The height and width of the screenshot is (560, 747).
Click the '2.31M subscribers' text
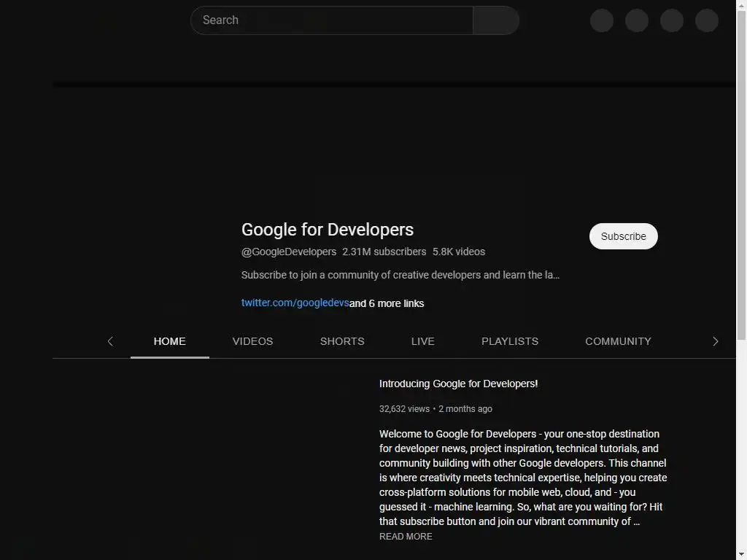click(384, 252)
